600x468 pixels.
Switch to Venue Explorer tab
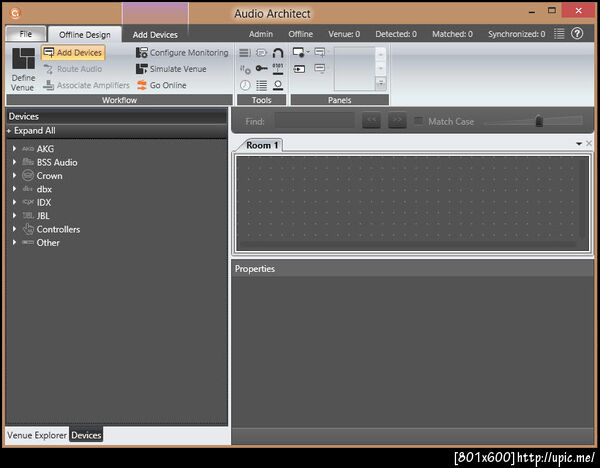37,435
